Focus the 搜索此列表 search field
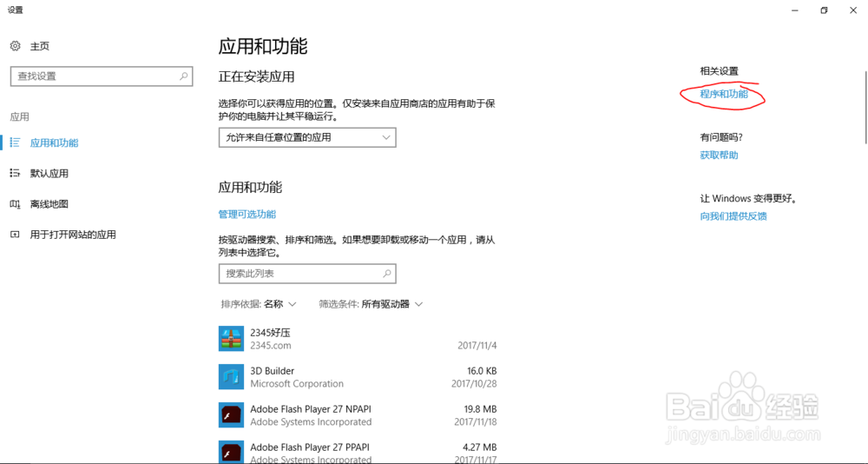This screenshot has width=868, height=464. [307, 274]
